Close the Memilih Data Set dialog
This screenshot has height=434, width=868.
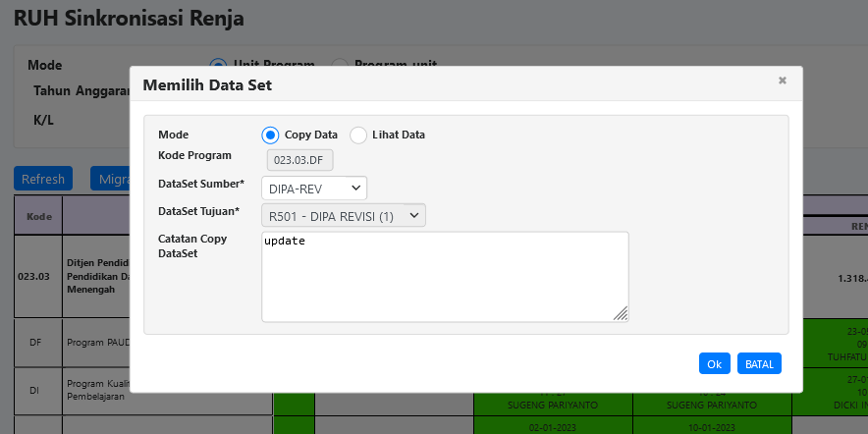click(783, 81)
